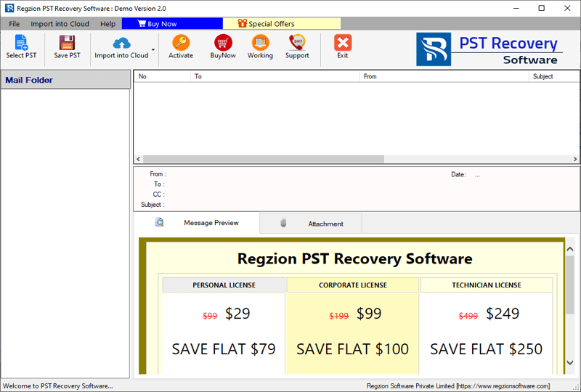Open the File menu
The image size is (581, 392).
click(15, 24)
